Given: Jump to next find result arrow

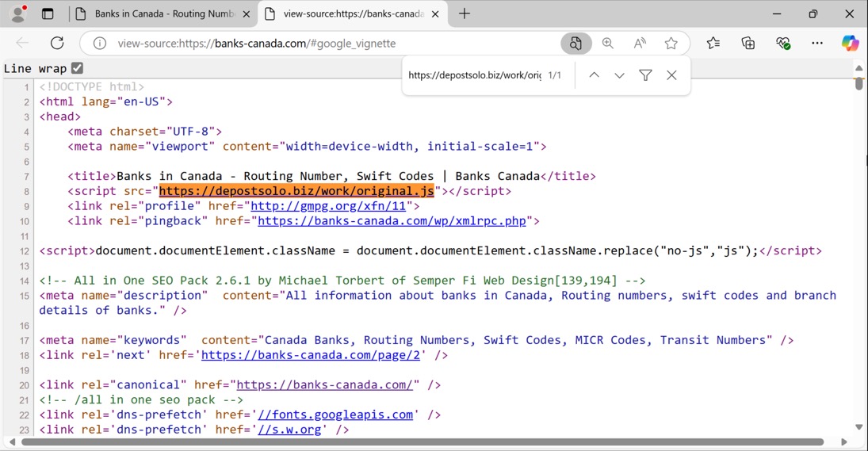Looking at the screenshot, I should click(619, 75).
